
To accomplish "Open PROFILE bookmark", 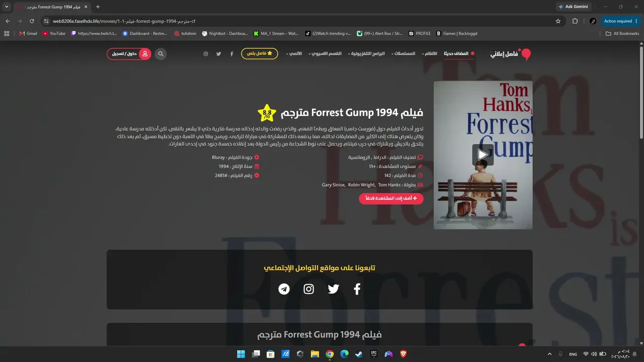I will coord(420,34).
